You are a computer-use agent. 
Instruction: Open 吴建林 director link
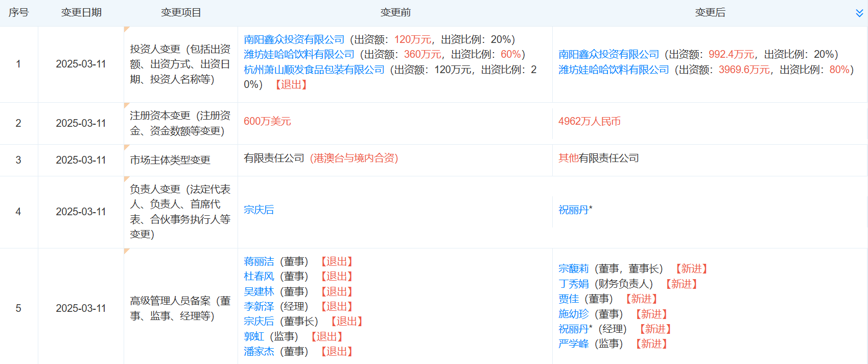click(x=259, y=291)
